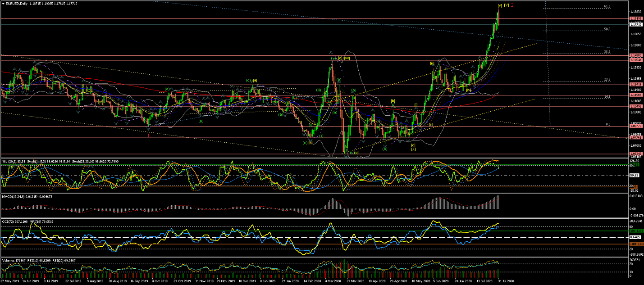Click the 1.16855 value on price scale
This screenshot has width=644, height=285.
click(x=636, y=34)
